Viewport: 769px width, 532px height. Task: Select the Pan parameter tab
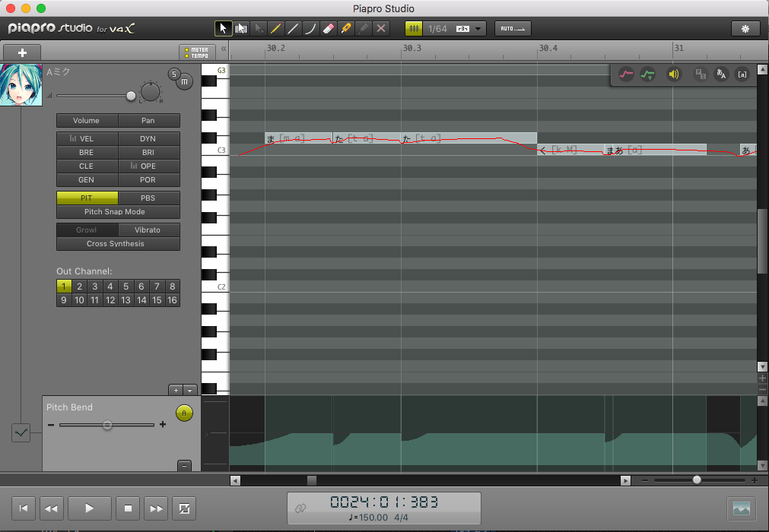pos(148,121)
